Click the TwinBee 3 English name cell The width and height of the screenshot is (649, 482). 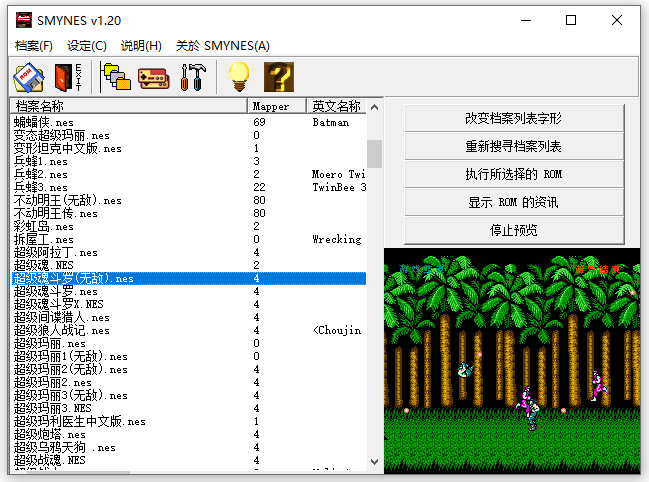[x=339, y=187]
